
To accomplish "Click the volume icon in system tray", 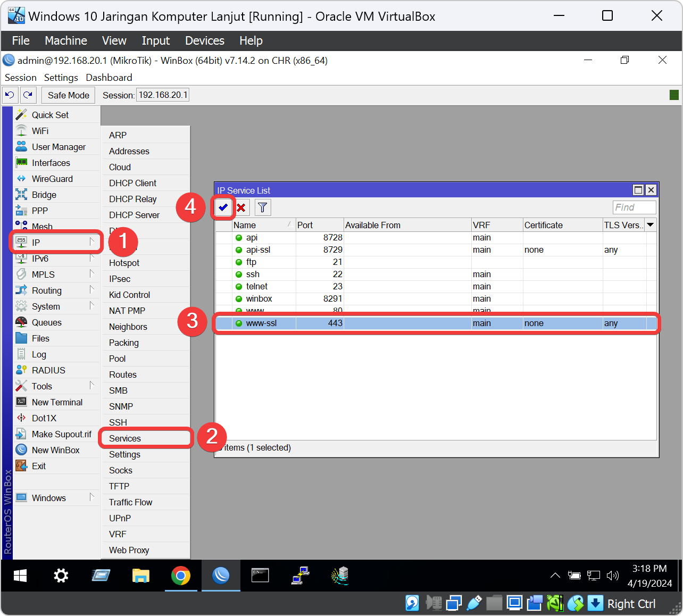I will pos(613,576).
